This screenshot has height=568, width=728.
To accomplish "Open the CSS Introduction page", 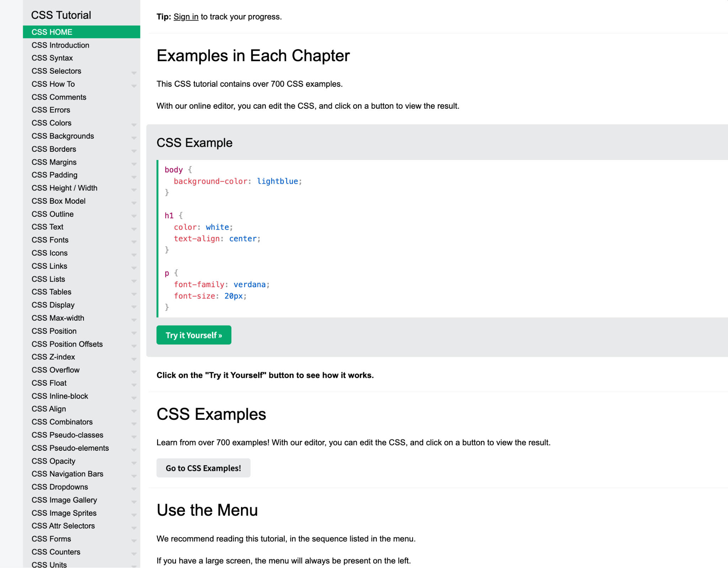I will click(60, 45).
